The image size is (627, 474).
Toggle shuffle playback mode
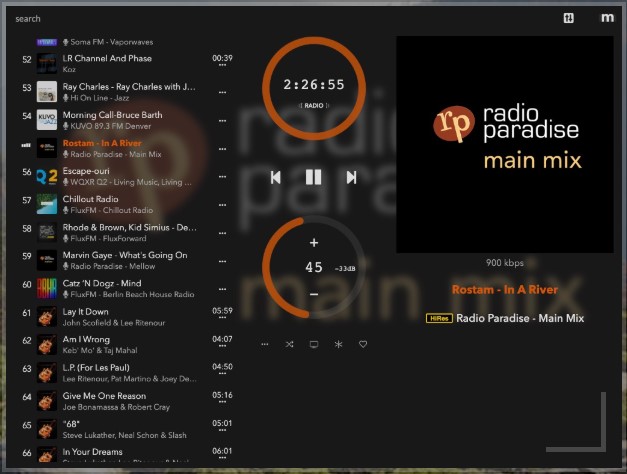point(289,344)
